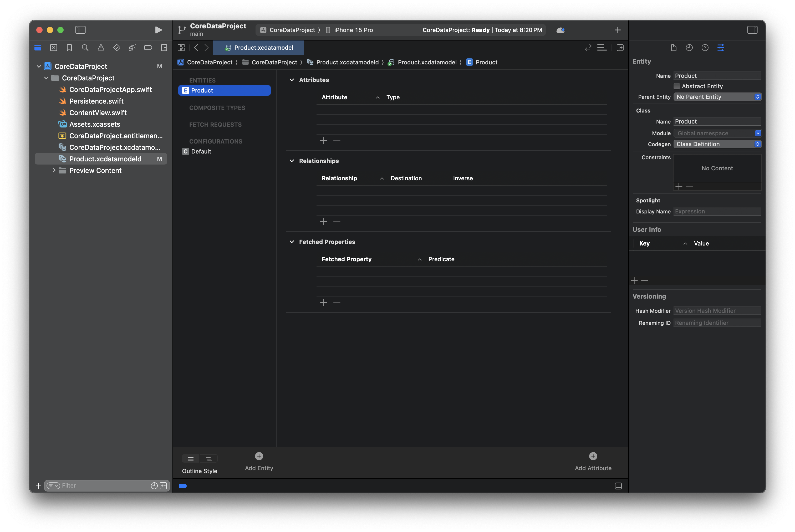Open the Find navigator magnifier icon
The width and height of the screenshot is (795, 532).
tap(85, 48)
